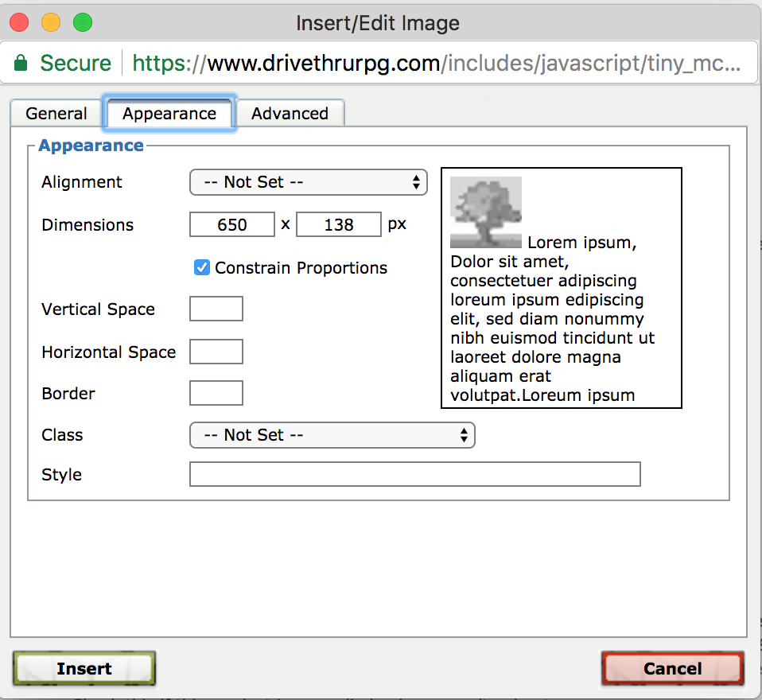The image size is (762, 700).
Task: Focus the Vertical Space input field
Action: [216, 309]
